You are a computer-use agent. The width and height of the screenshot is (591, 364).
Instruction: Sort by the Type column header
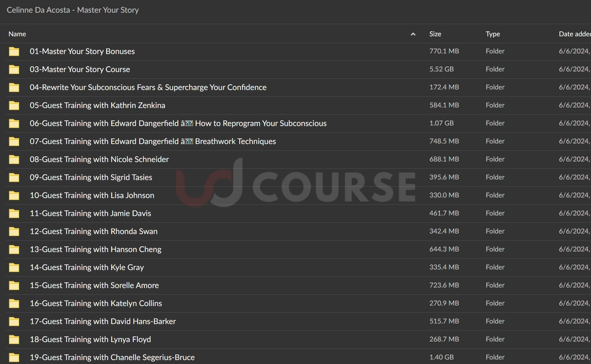point(492,34)
